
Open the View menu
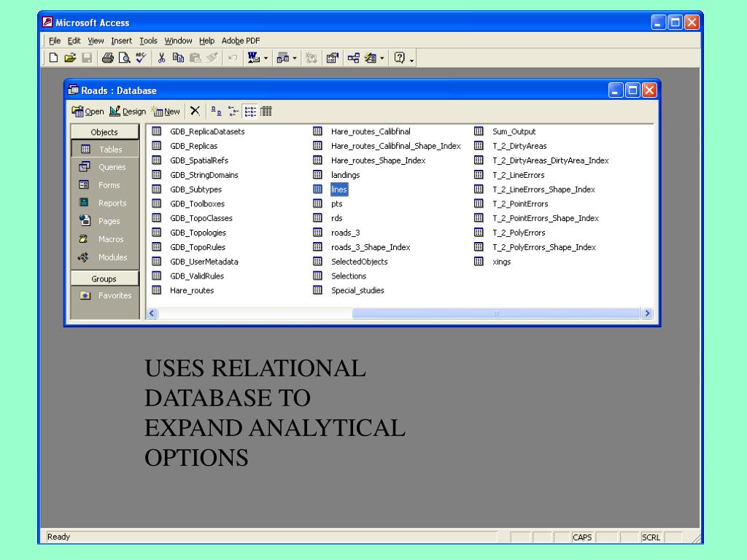click(96, 41)
